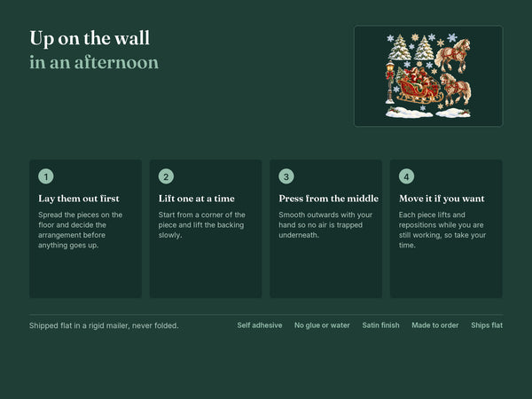Select the 'Move it if you want' heading
Screen dimensions: 532x399
[442, 199]
